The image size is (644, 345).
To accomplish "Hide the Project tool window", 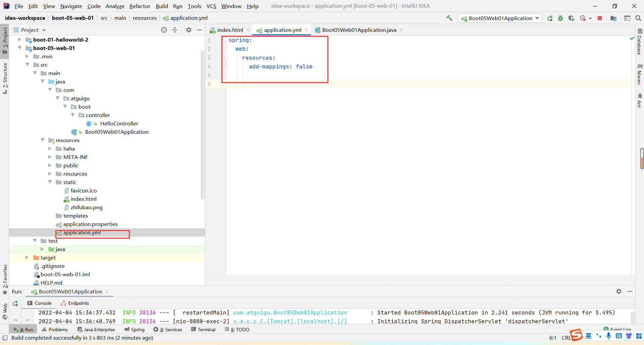I will click(x=200, y=30).
